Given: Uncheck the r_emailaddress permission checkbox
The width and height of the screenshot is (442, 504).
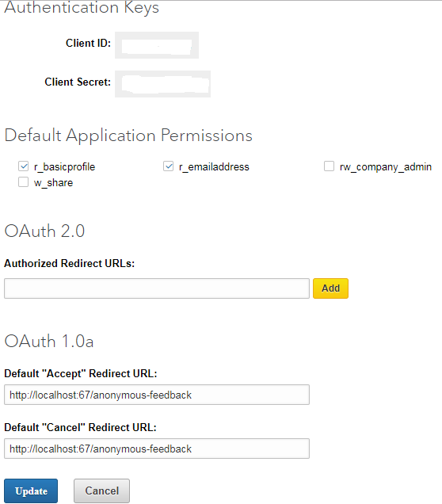Looking at the screenshot, I should point(168,166).
